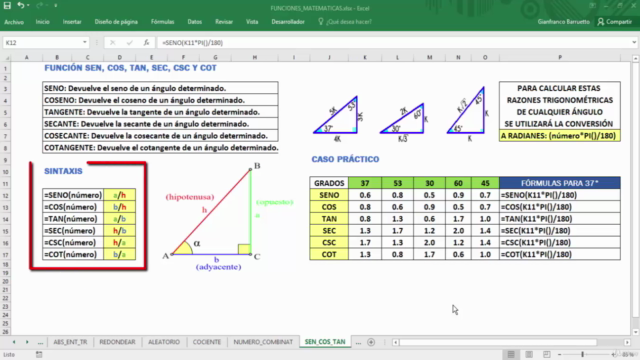Click the zoom slider handle

(x=582, y=354)
